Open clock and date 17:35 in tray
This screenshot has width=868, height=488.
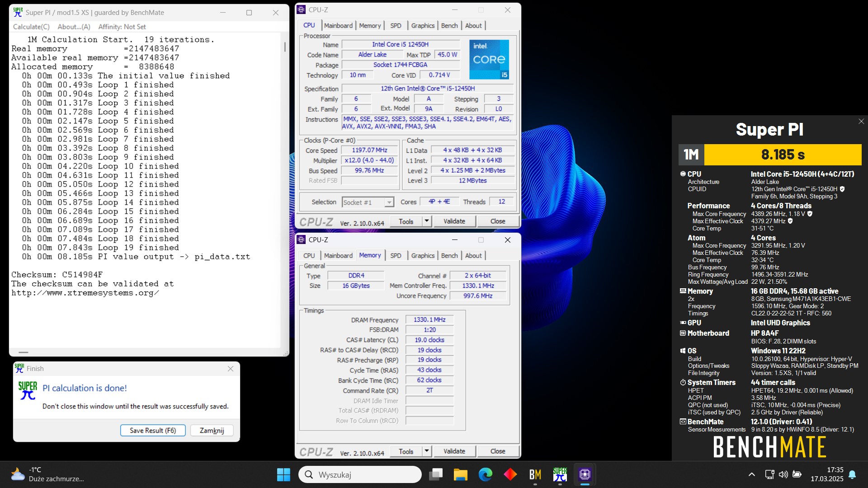[827, 474]
